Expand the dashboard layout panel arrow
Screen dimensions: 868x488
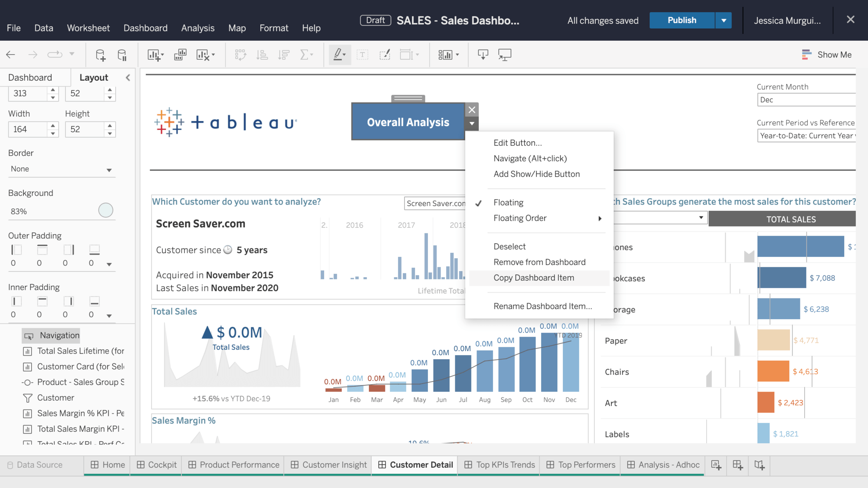[127, 78]
